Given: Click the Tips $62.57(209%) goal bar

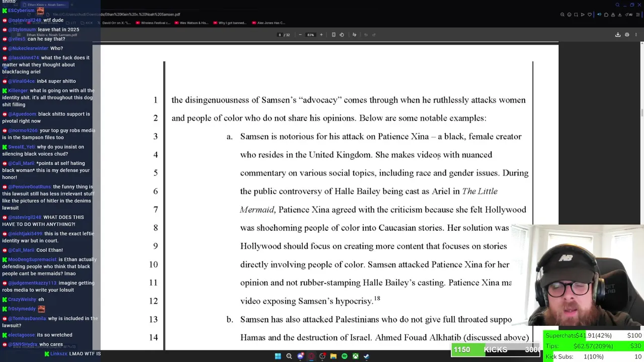Looking at the screenshot, I should [594, 346].
